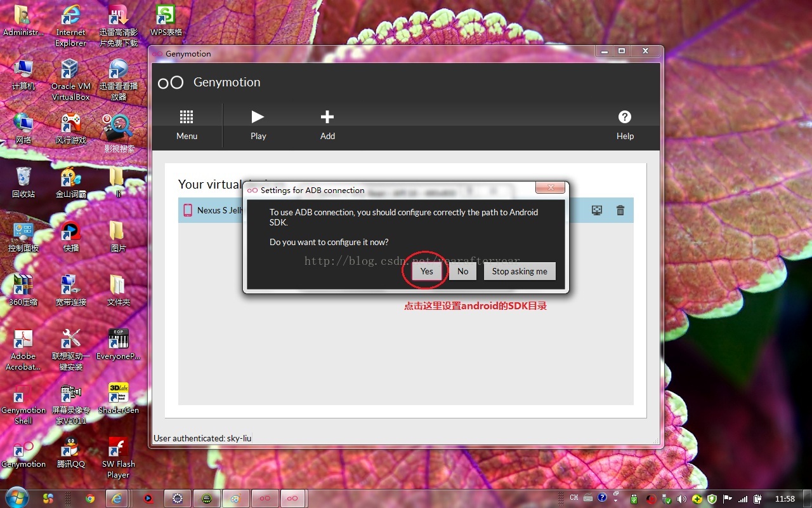Open the 金山词霸 desktop icon
The image size is (812, 508).
(70, 183)
